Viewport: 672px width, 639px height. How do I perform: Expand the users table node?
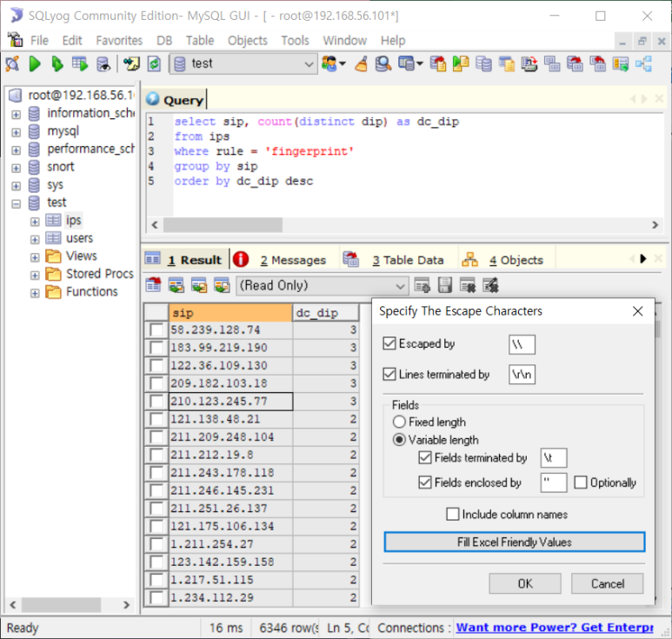[x=35, y=239]
